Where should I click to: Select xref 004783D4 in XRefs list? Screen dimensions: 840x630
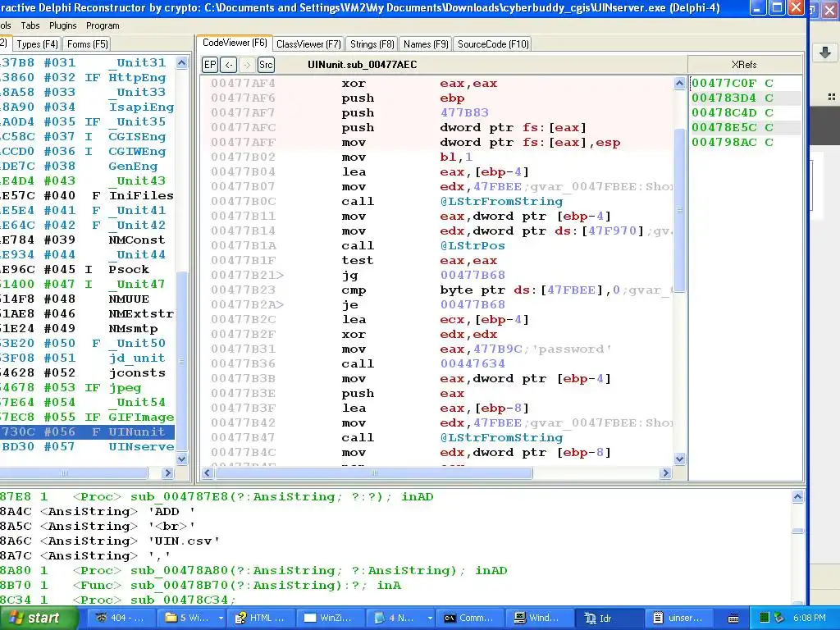(746, 98)
